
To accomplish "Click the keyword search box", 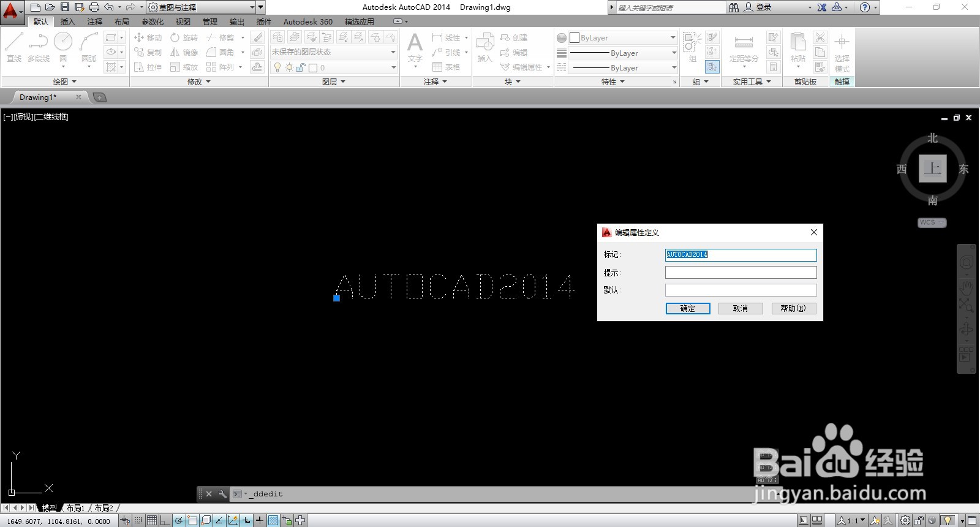I will [670, 7].
